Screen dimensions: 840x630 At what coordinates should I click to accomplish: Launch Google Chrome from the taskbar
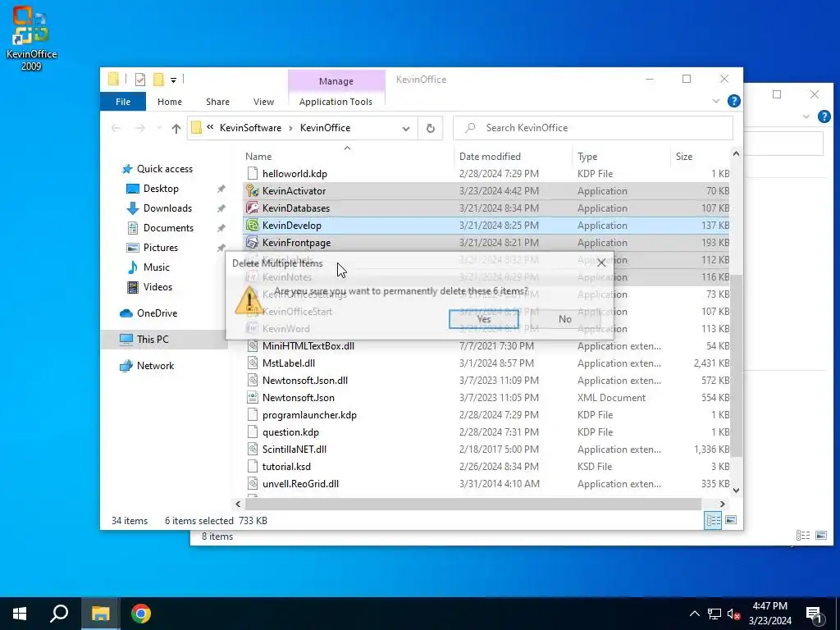click(x=141, y=614)
